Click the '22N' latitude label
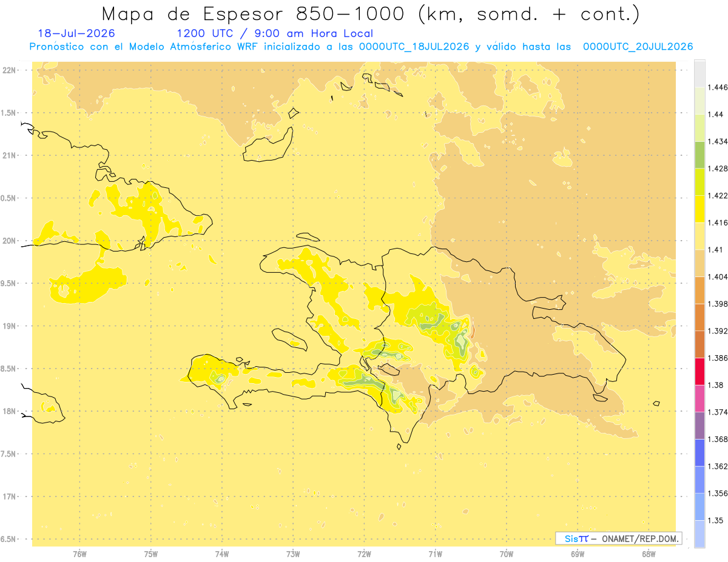Viewport: 728px width, 562px height. coord(8,70)
